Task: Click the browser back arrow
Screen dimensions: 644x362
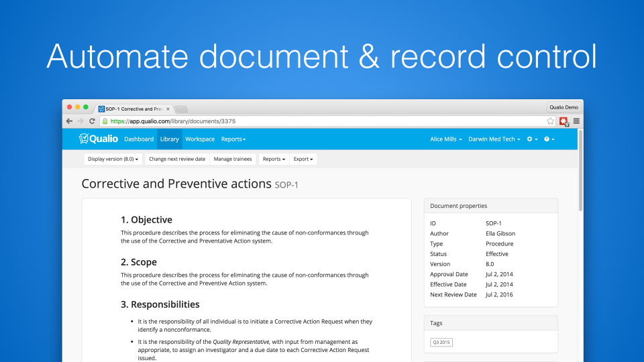Action: pyautogui.click(x=69, y=121)
